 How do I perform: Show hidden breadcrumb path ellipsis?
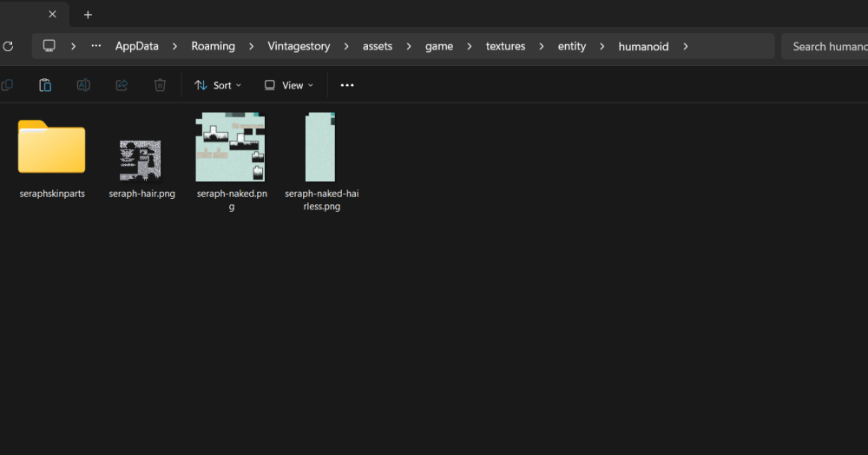coord(95,46)
